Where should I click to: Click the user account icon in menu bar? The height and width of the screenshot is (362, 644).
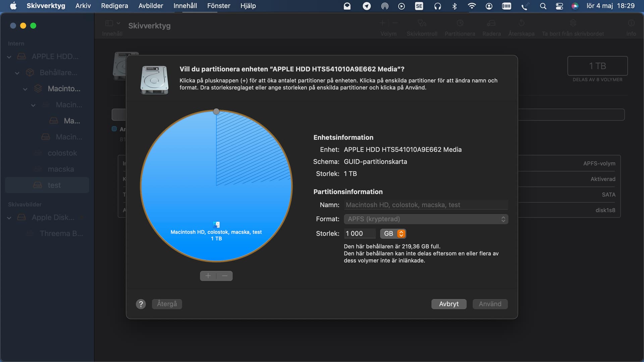tap(489, 6)
